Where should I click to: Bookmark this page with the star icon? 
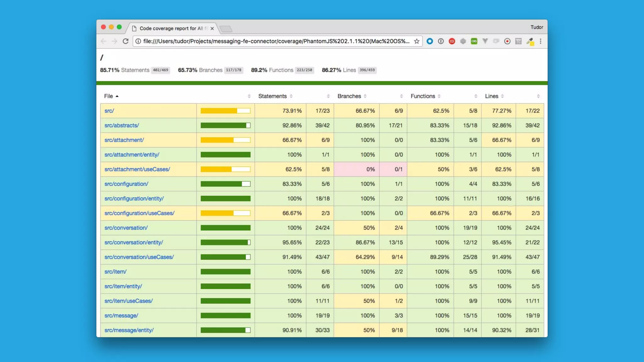click(x=417, y=41)
